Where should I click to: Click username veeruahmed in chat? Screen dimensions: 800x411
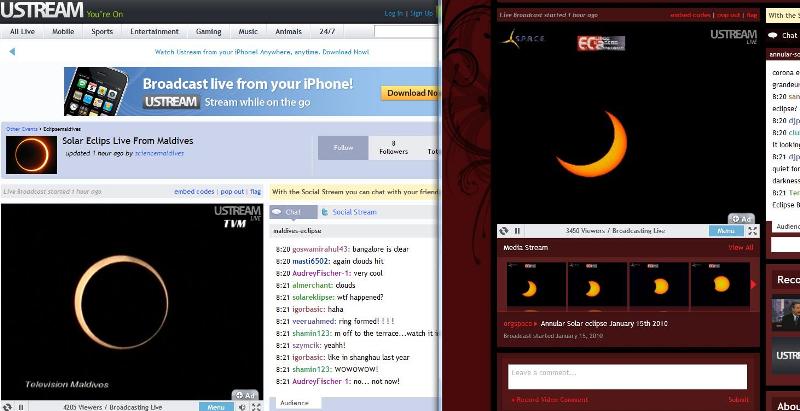coord(314,321)
